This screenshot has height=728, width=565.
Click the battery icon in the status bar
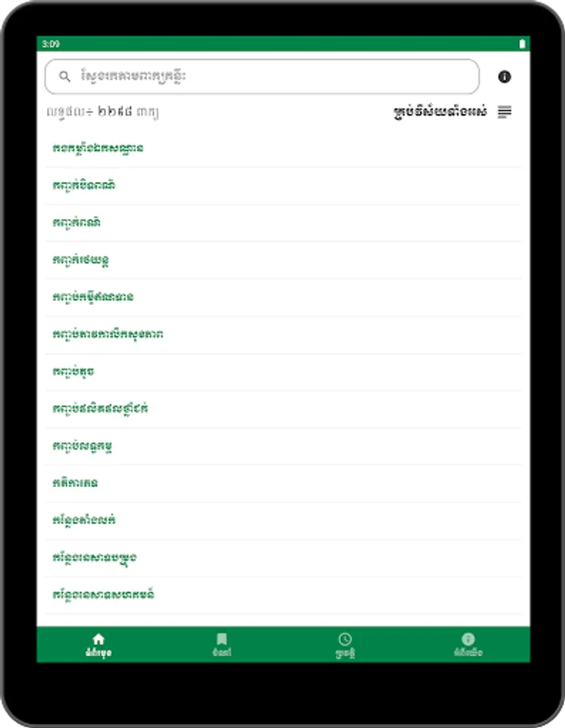pyautogui.click(x=522, y=44)
